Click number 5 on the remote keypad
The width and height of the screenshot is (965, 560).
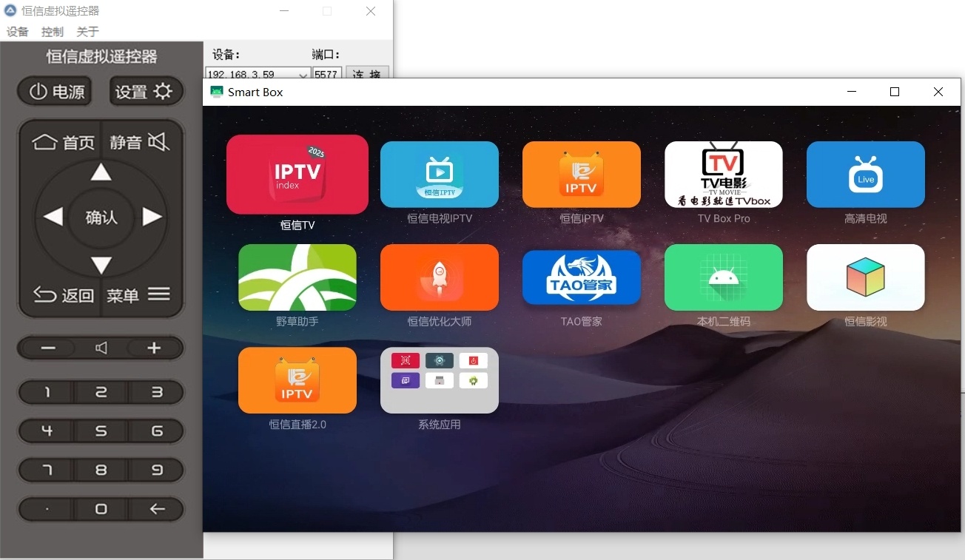point(101,431)
